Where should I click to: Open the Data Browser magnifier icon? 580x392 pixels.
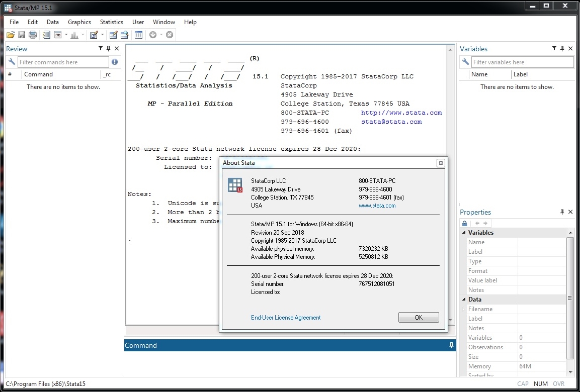click(x=125, y=35)
